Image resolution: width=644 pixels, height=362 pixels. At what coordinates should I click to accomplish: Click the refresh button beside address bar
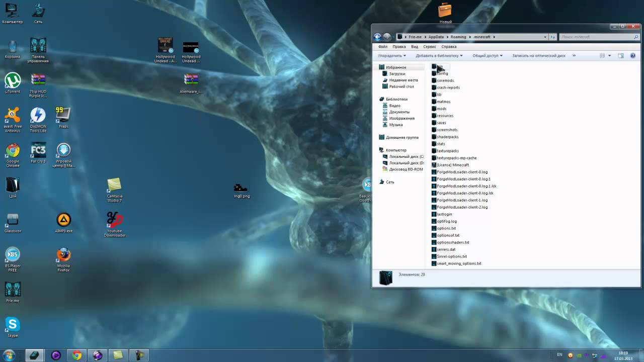(552, 37)
